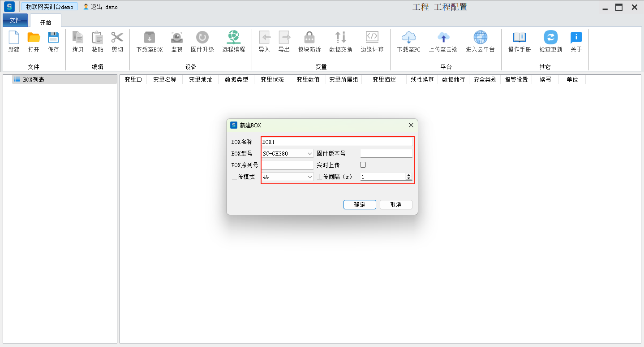Click the BOX序列号 input field
Screen dimensions: 644x347
pos(288,165)
